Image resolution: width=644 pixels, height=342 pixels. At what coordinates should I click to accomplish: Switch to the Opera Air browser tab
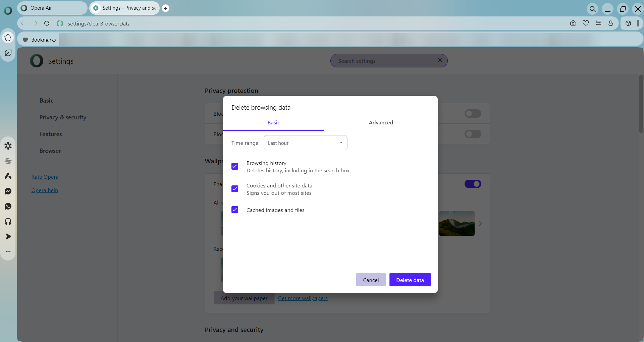click(52, 8)
